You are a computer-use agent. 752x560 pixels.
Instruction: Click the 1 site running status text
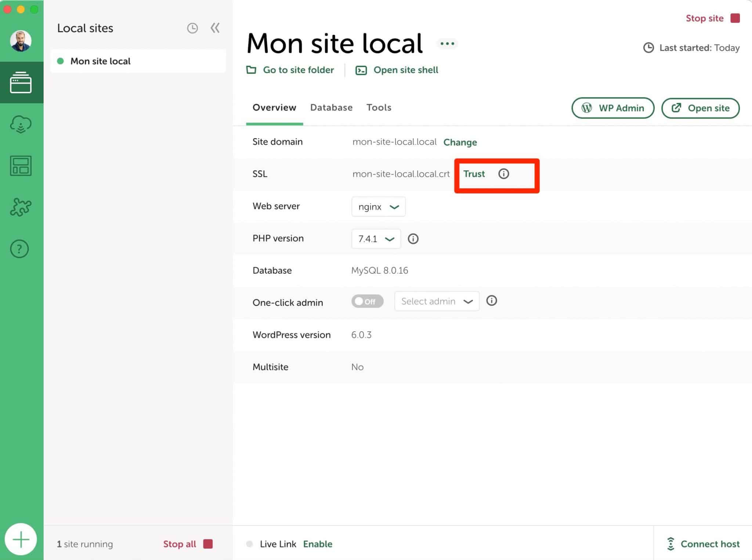pyautogui.click(x=85, y=544)
